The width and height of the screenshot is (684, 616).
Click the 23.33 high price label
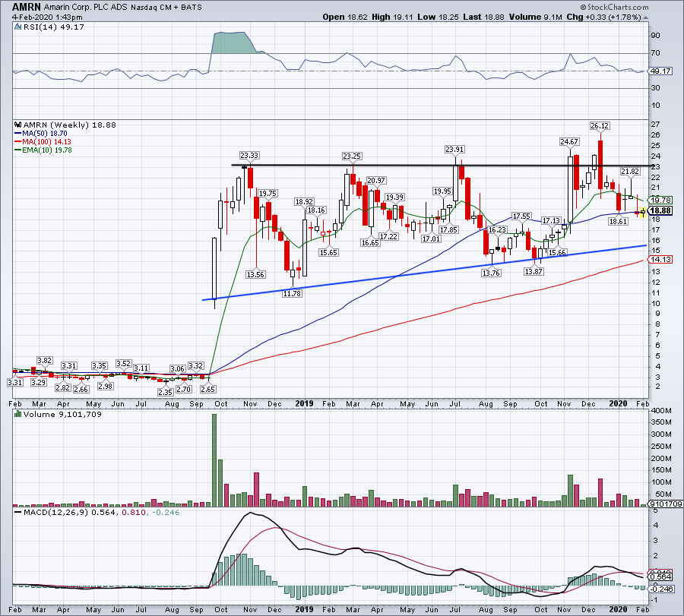pyautogui.click(x=249, y=155)
